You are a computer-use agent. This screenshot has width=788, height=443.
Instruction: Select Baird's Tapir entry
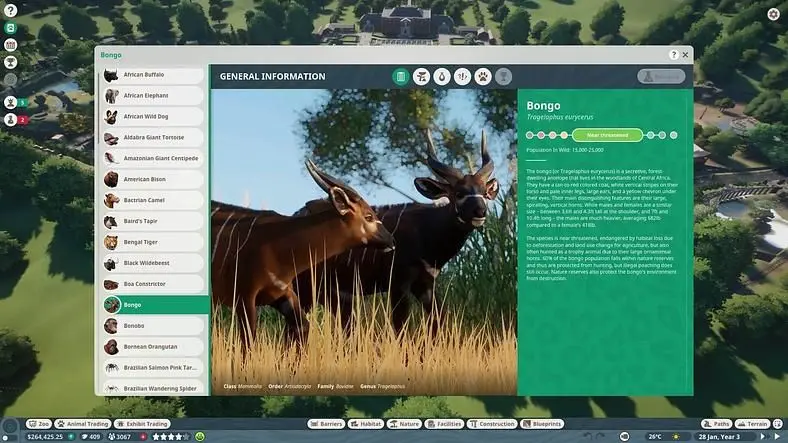coord(153,222)
